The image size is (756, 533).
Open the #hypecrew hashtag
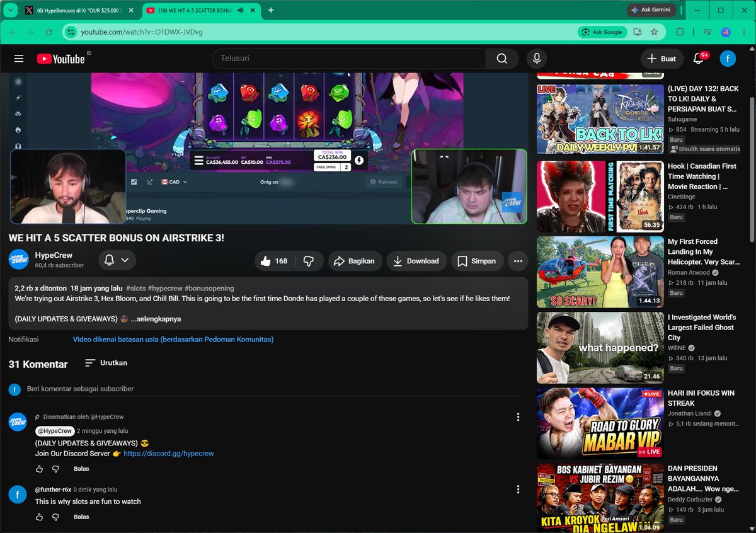pos(165,287)
